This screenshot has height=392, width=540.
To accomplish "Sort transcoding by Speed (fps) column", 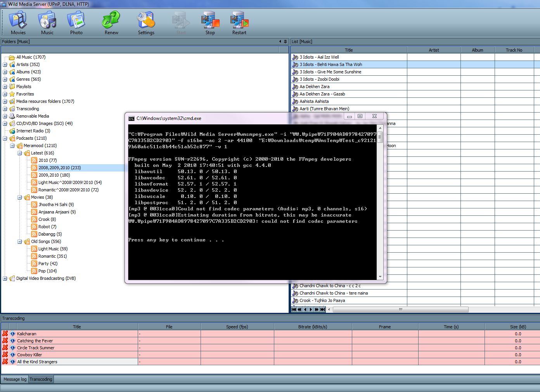I will 237,327.
